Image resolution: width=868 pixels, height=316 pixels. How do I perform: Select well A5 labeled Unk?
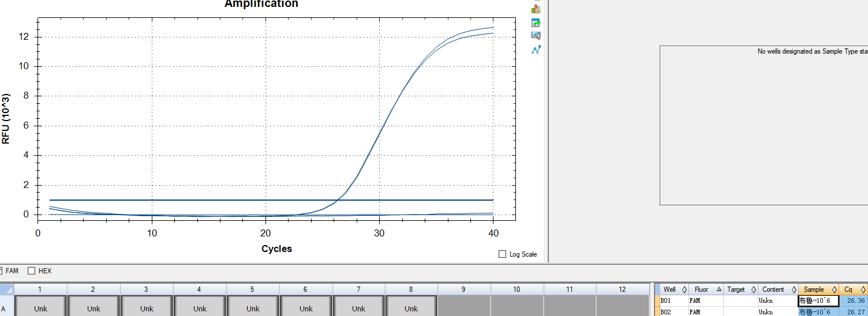click(x=253, y=306)
